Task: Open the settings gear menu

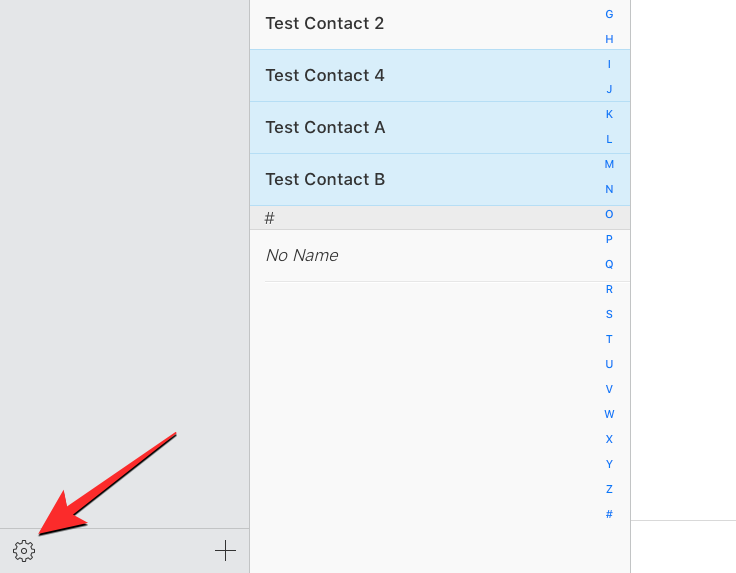Action: (x=24, y=550)
